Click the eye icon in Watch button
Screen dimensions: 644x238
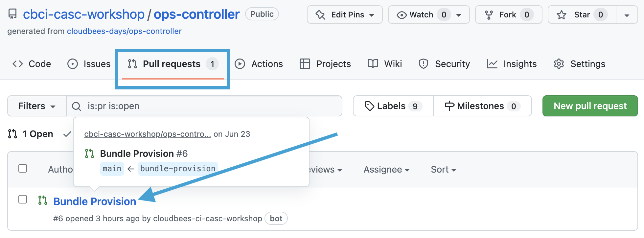[x=402, y=15]
